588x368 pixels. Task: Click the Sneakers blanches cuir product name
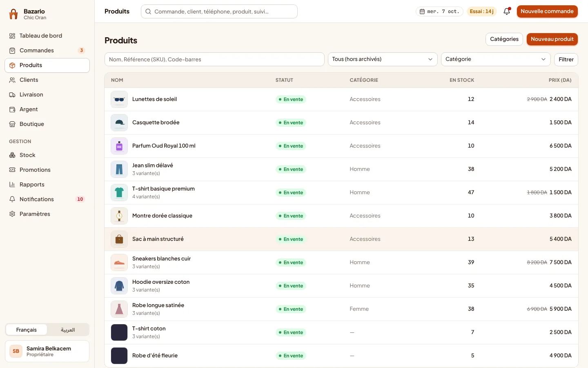(x=162, y=259)
